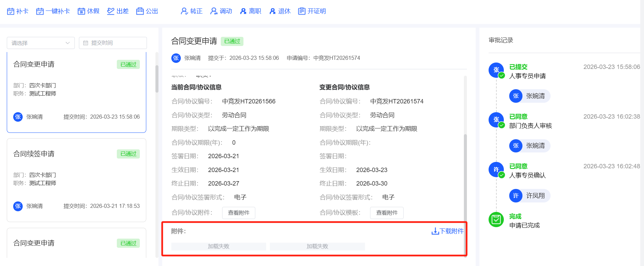Select the 出差 business trip icon

(111, 11)
